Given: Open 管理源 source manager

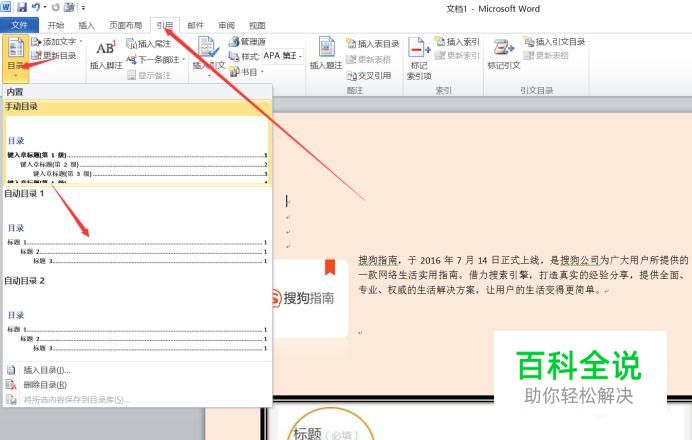Looking at the screenshot, I should (x=248, y=42).
